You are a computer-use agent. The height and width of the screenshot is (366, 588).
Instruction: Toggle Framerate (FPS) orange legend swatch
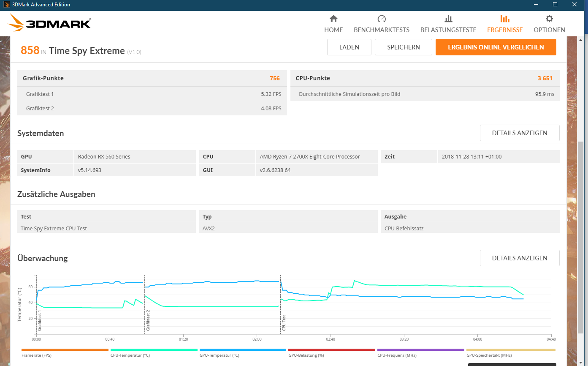[x=65, y=350]
